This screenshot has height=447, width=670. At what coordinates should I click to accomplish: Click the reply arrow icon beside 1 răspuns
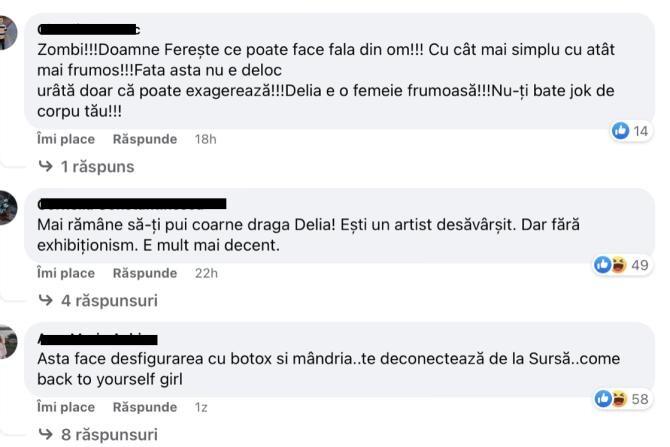[46, 166]
